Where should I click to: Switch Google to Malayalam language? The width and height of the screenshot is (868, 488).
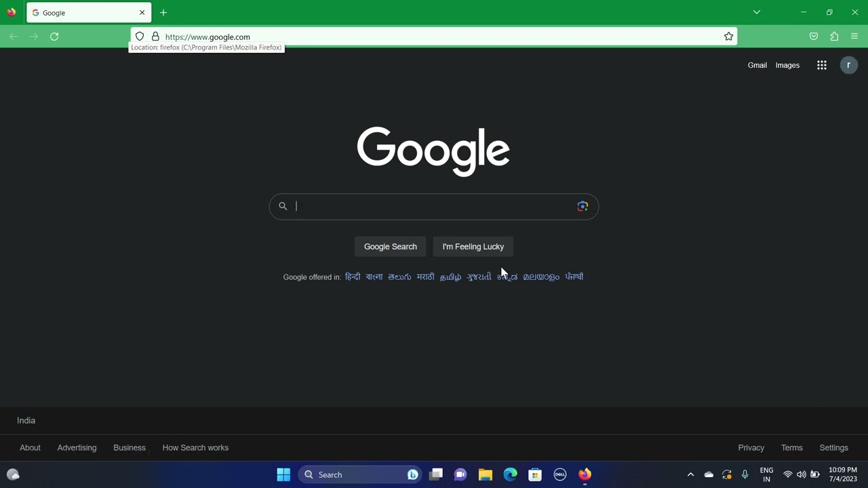pos(541,277)
